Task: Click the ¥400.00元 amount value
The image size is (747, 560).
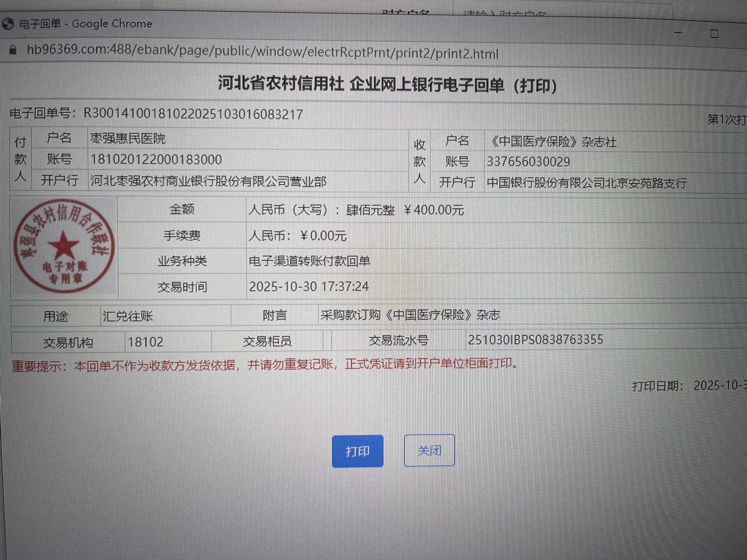Action: coord(433,210)
